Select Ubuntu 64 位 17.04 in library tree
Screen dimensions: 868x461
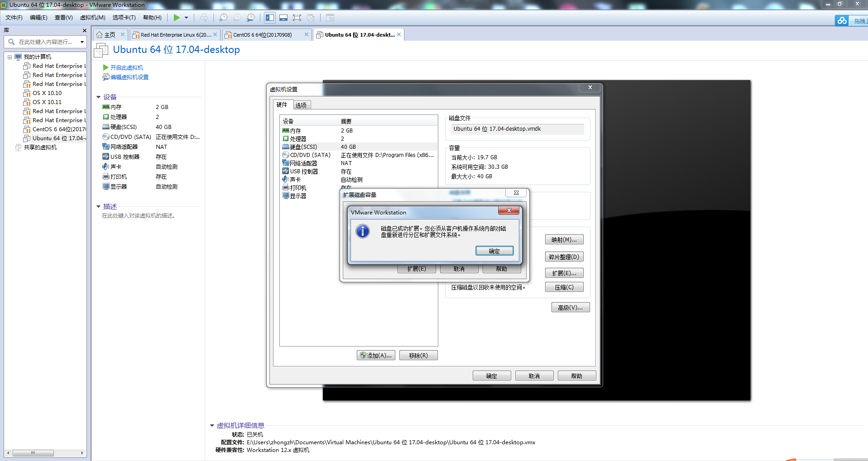(55, 138)
